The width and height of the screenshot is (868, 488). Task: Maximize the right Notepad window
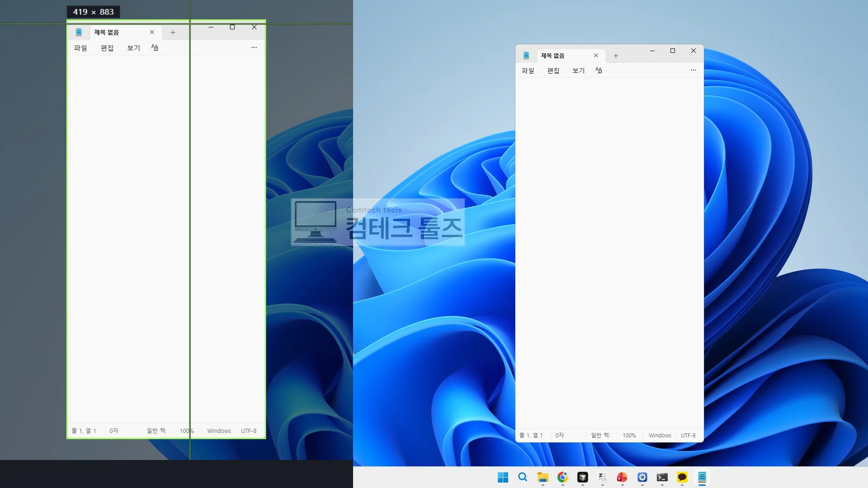[x=673, y=51]
